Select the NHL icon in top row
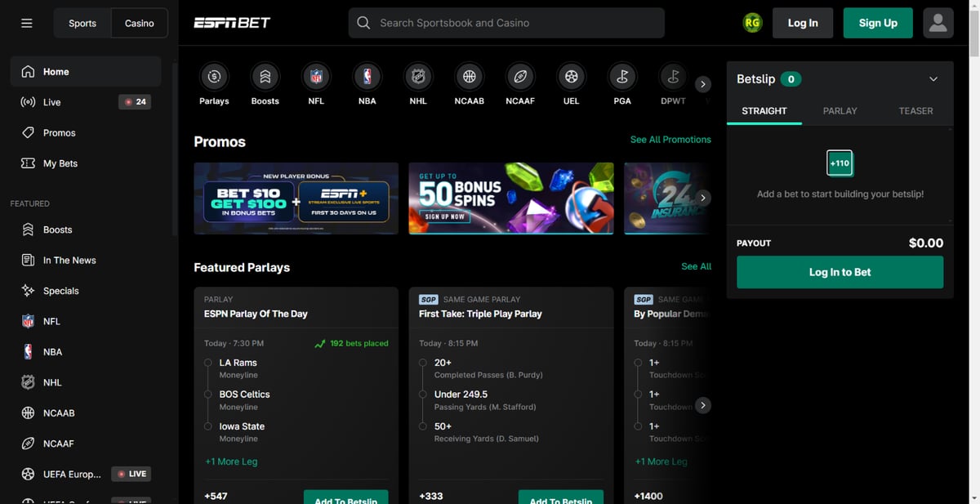Screen dimensions: 980x504 (x=418, y=77)
